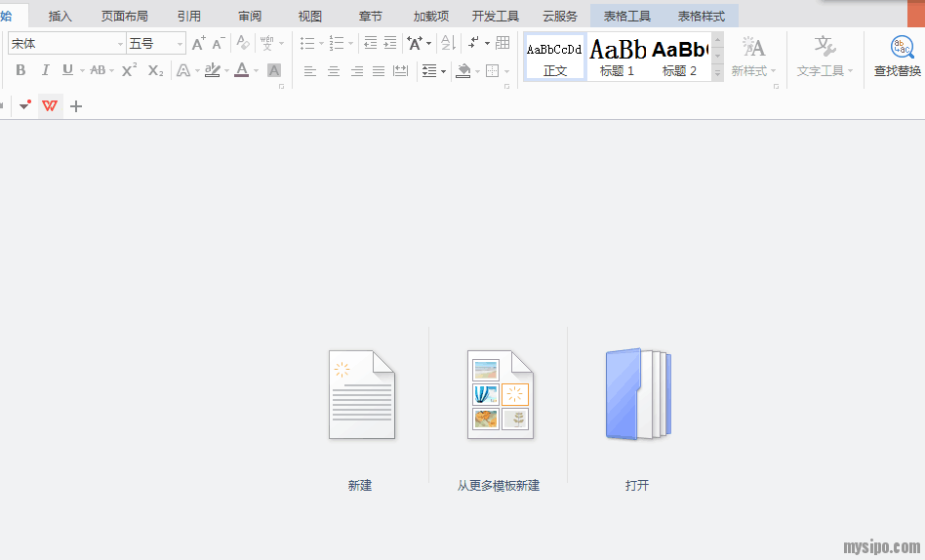Add a new document tab with plus button

76,106
